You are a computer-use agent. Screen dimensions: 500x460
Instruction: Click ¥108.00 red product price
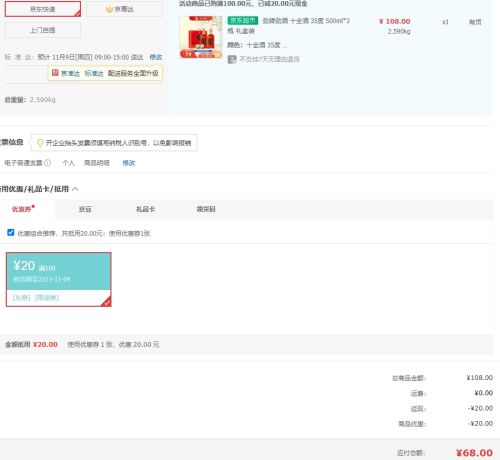(x=395, y=21)
